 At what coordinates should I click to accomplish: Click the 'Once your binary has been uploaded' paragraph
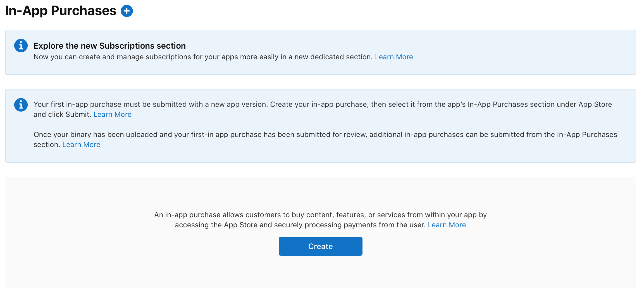pos(325,134)
